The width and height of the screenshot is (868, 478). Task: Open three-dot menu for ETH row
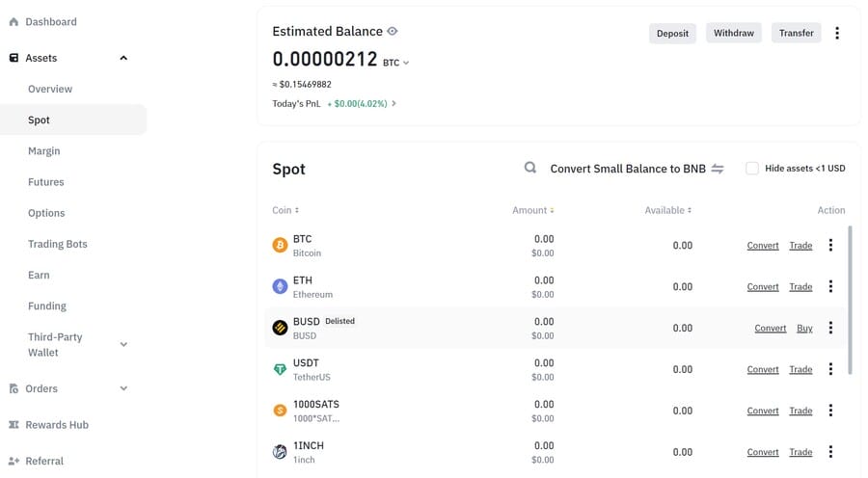(830, 286)
